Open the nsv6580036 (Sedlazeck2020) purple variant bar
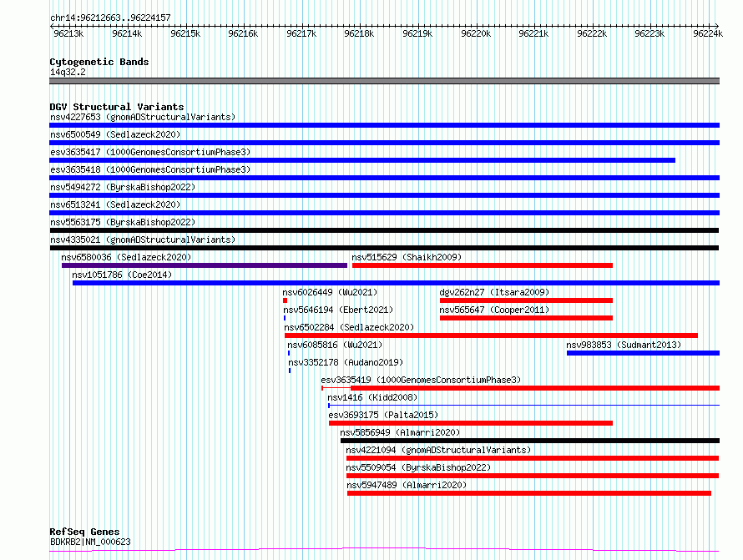 (205, 265)
